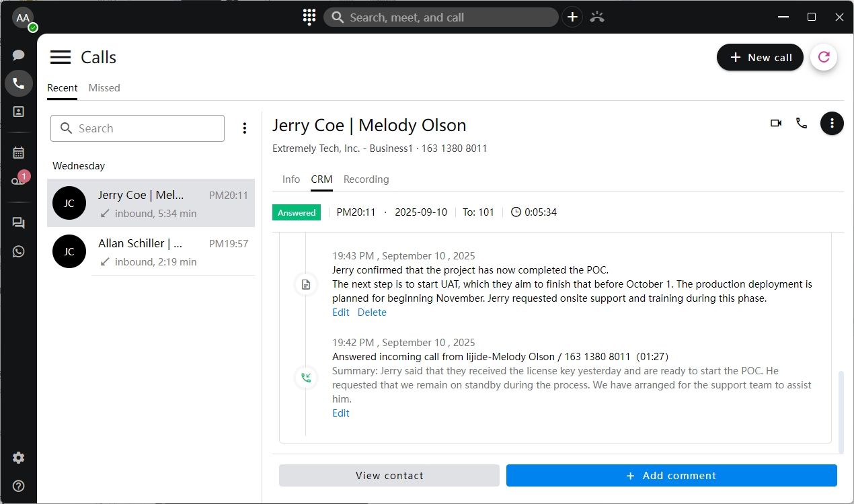Expand the hamburger menu beside Calls
The width and height of the screenshot is (854, 504).
tap(61, 57)
